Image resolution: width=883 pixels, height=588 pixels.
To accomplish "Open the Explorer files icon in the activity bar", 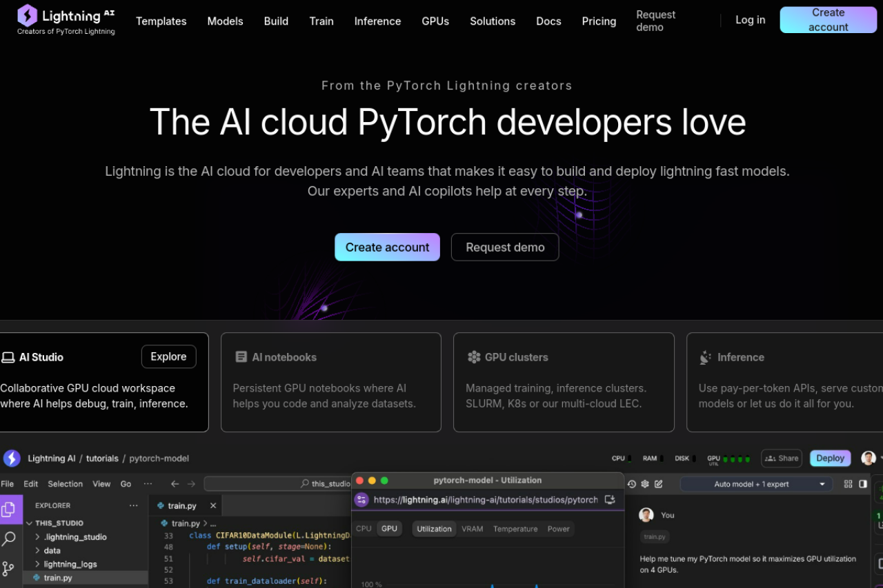I will pos(9,509).
